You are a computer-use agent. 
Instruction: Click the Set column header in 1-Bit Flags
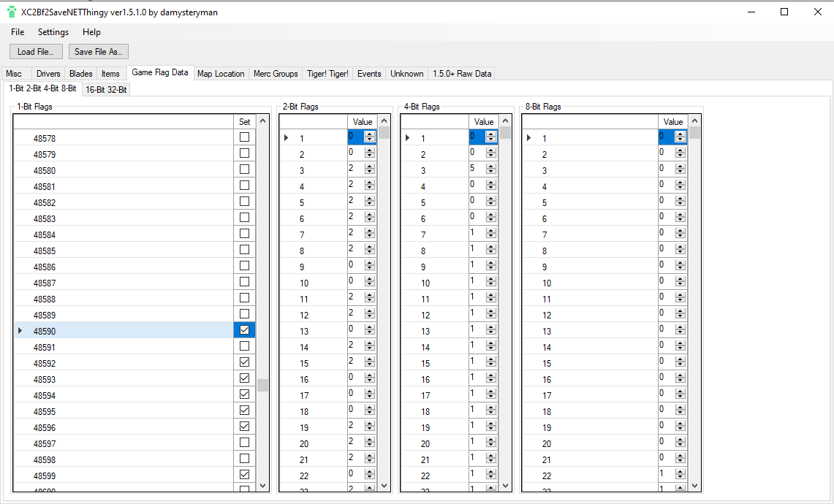[245, 122]
